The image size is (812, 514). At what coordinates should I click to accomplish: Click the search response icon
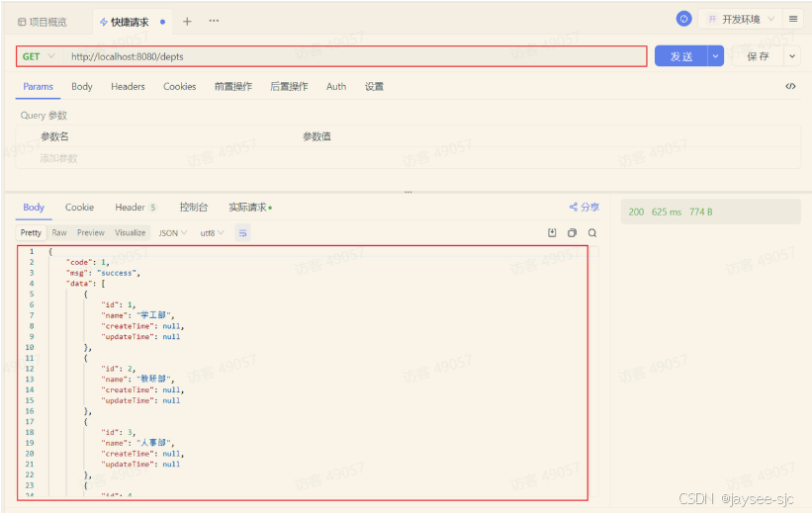click(592, 233)
